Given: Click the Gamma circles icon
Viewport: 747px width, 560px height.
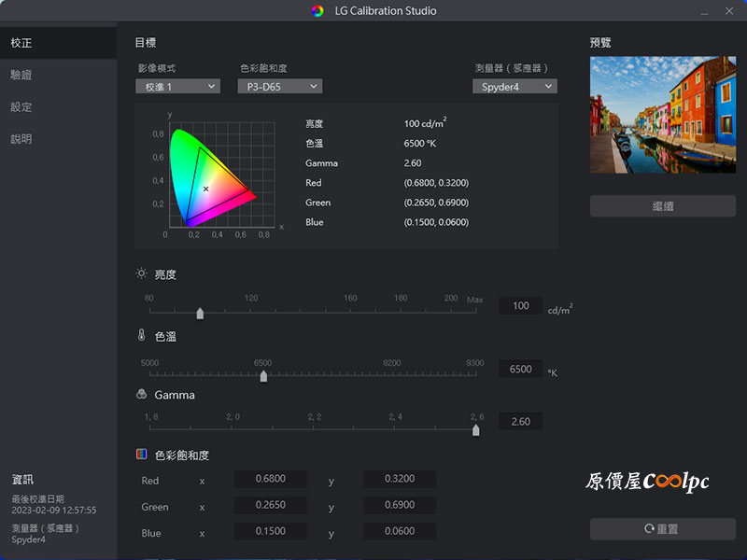Looking at the screenshot, I should point(142,394).
